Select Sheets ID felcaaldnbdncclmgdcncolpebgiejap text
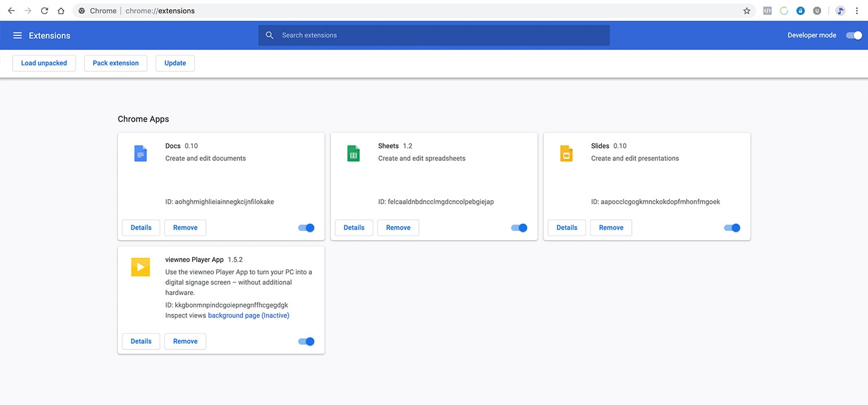Screen dimensions: 868x405 point(436,202)
